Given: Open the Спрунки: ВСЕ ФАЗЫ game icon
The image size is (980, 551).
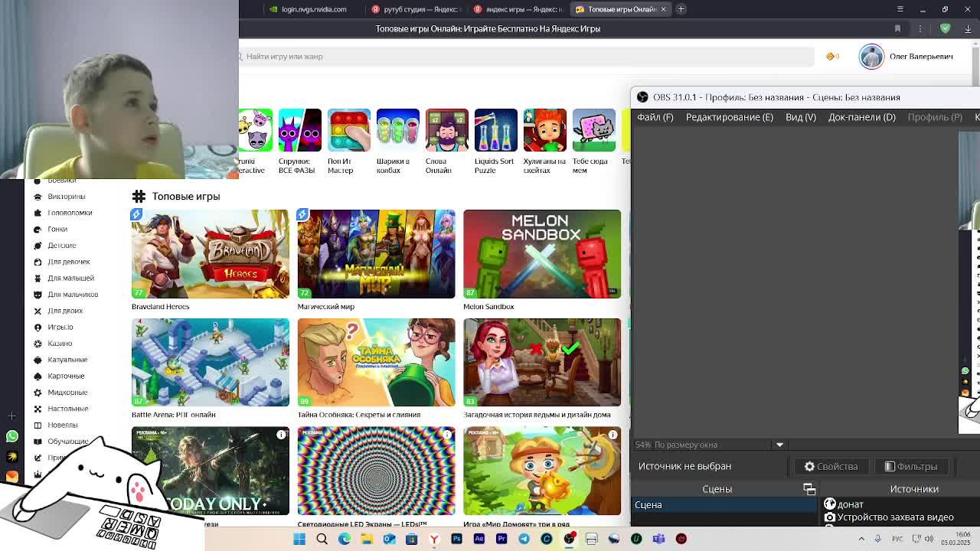Looking at the screenshot, I should (x=299, y=130).
